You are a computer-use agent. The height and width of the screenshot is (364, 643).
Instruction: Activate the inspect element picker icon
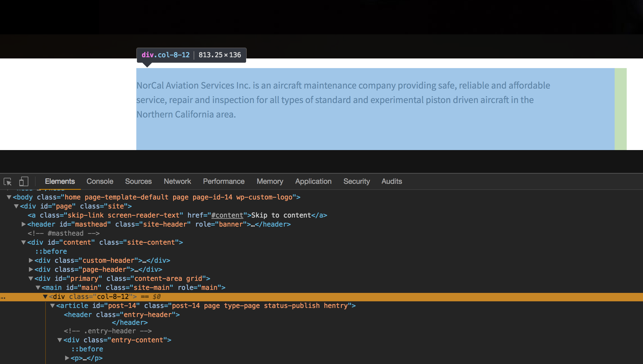(x=8, y=181)
